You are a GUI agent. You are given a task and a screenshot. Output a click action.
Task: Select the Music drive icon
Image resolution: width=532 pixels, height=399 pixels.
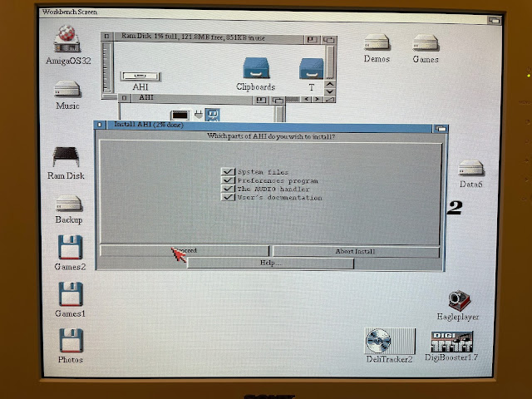[x=67, y=89]
